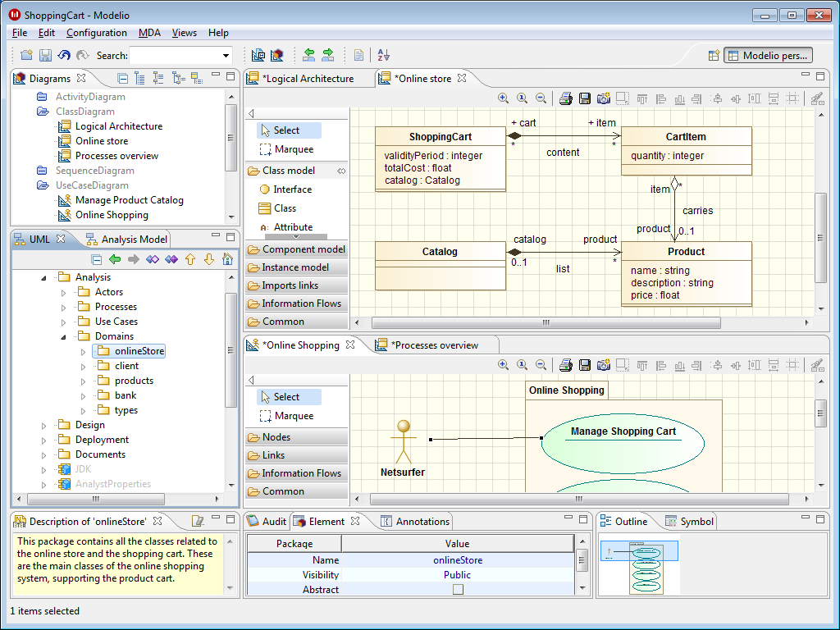This screenshot has width=840, height=630.
Task: Click the home icon in UML browser toolbar
Action: tap(228, 259)
